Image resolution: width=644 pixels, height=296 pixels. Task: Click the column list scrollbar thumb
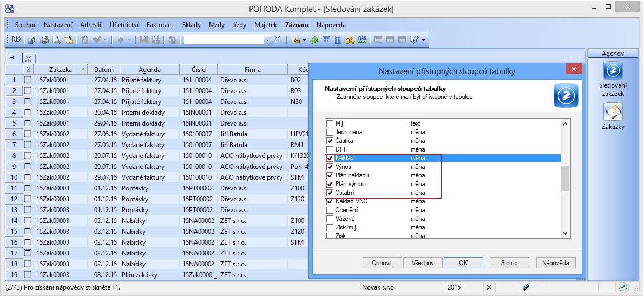point(565,178)
